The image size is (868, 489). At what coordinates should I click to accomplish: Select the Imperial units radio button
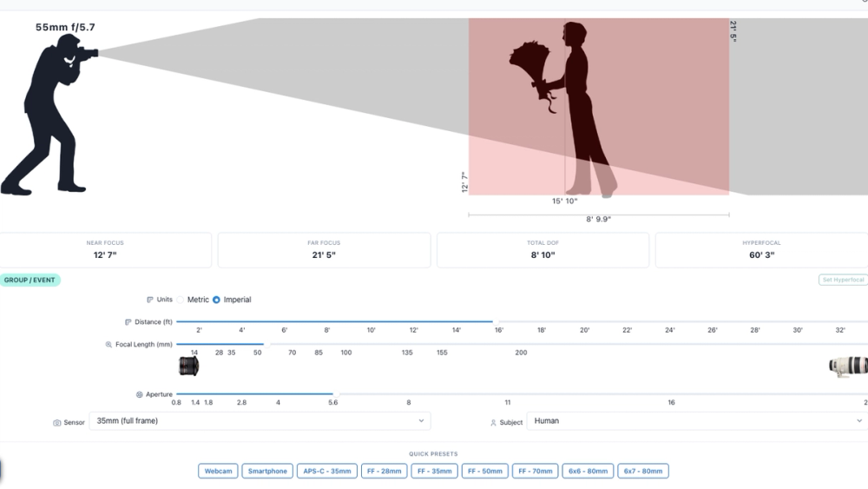216,300
